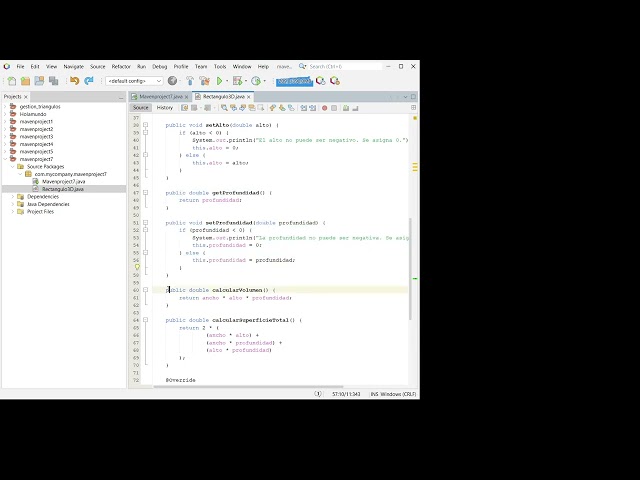Click the Shift Line Right icon
The height and width of the screenshot is (480, 640).
click(x=313, y=108)
